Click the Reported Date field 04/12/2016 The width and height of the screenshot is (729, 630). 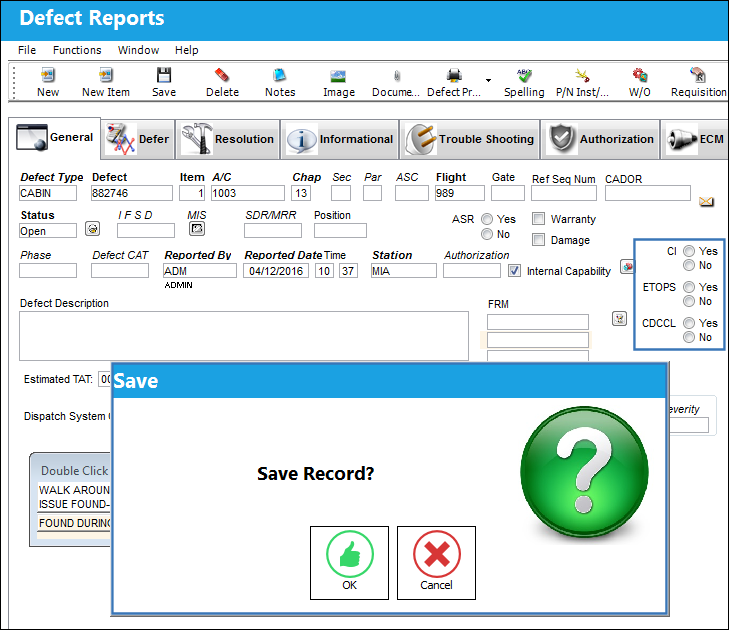tap(276, 271)
